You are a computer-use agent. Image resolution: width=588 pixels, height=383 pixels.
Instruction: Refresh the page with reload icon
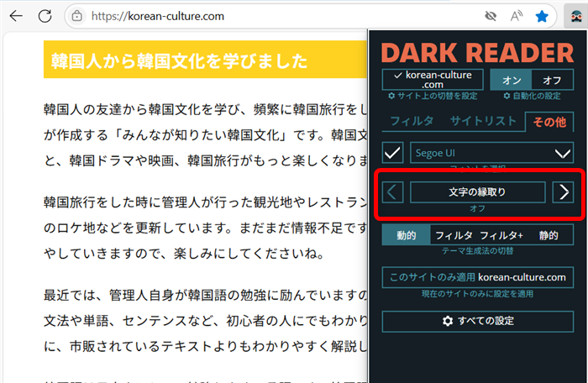coord(45,16)
